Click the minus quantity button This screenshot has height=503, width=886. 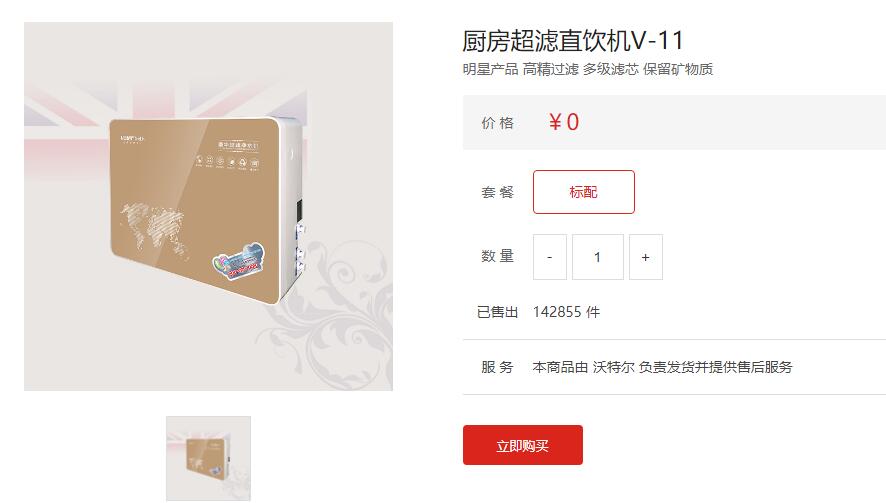[550, 257]
